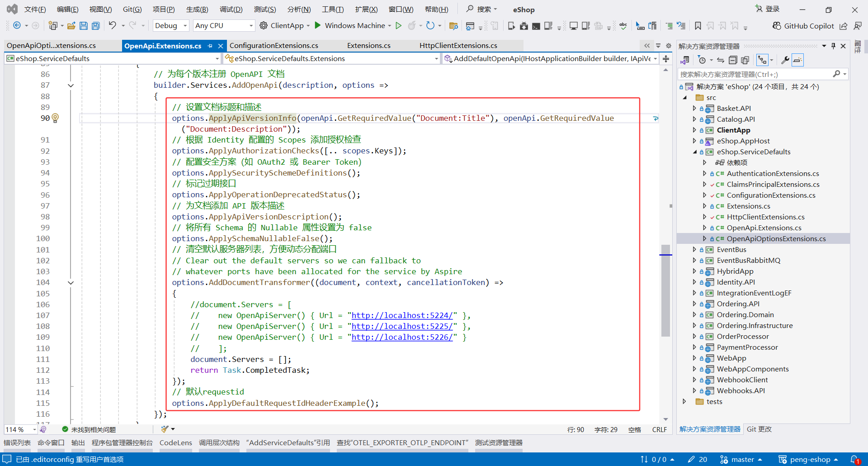Collapse the eShop.ServiceDefaults project node
Screen dimensions: 868x466
pos(694,152)
